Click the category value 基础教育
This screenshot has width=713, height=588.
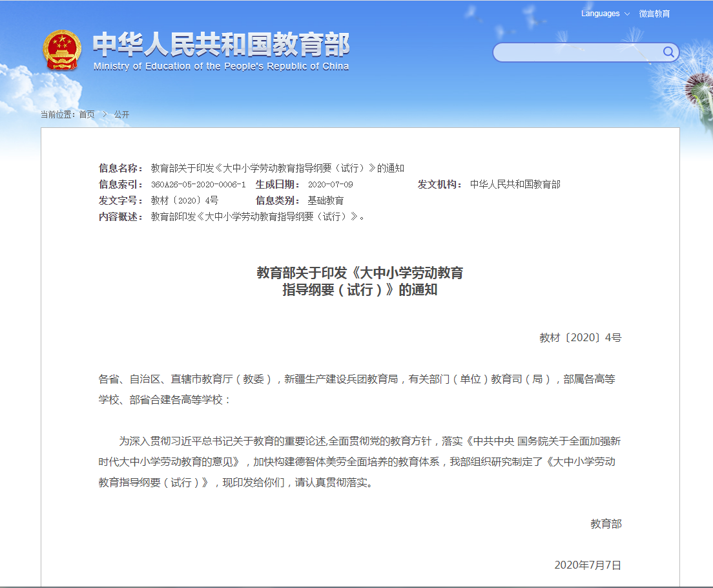point(326,200)
